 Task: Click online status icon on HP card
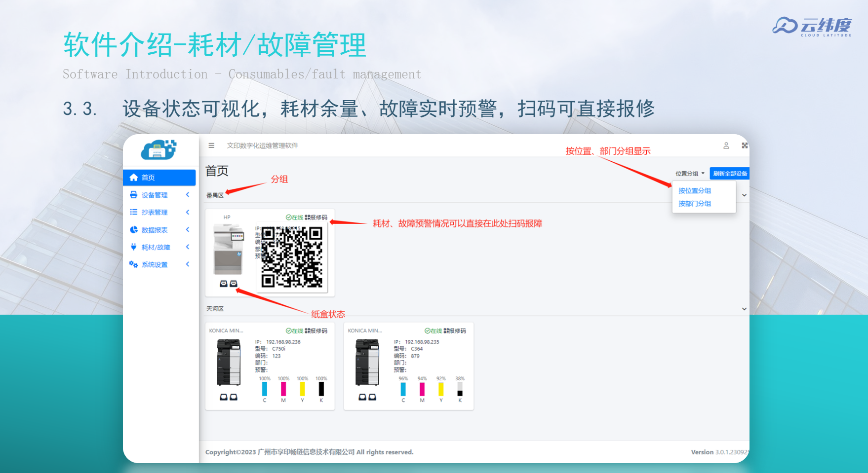(288, 217)
